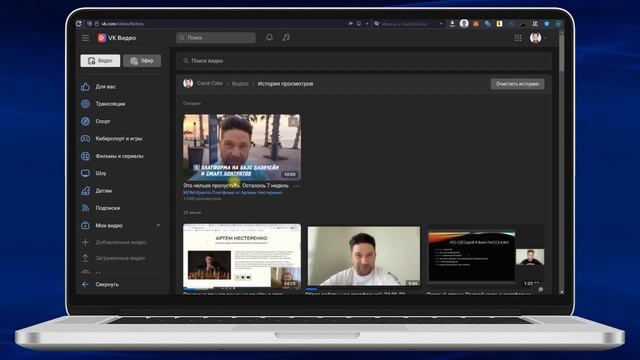Click the padlock icon in address bar
640x360 pixels.
point(97,24)
